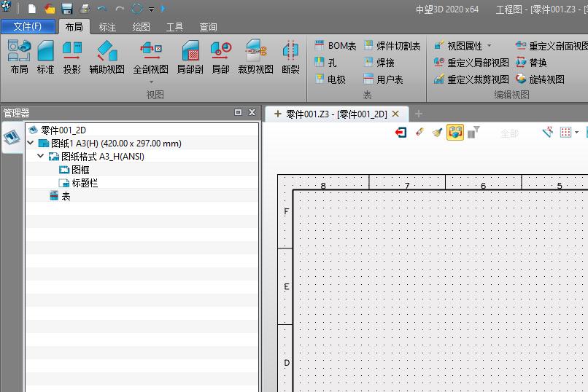This screenshot has width=588, height=392.
Task: Insert a 孔 hole table
Action: pos(325,63)
